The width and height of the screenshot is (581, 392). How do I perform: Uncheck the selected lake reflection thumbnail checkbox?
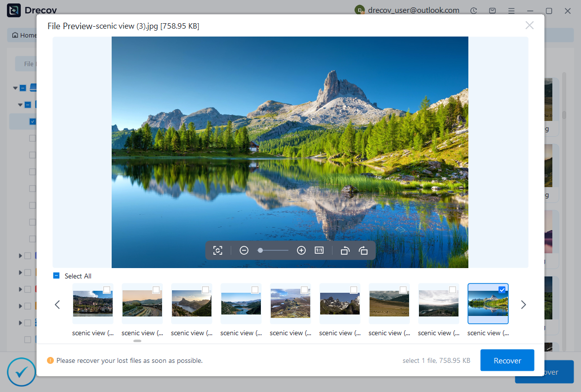click(x=502, y=290)
